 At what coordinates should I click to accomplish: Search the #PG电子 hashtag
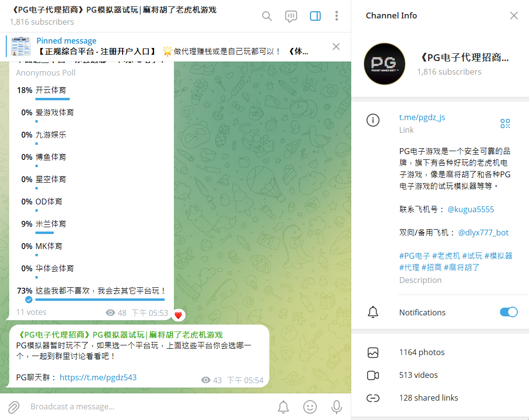414,256
